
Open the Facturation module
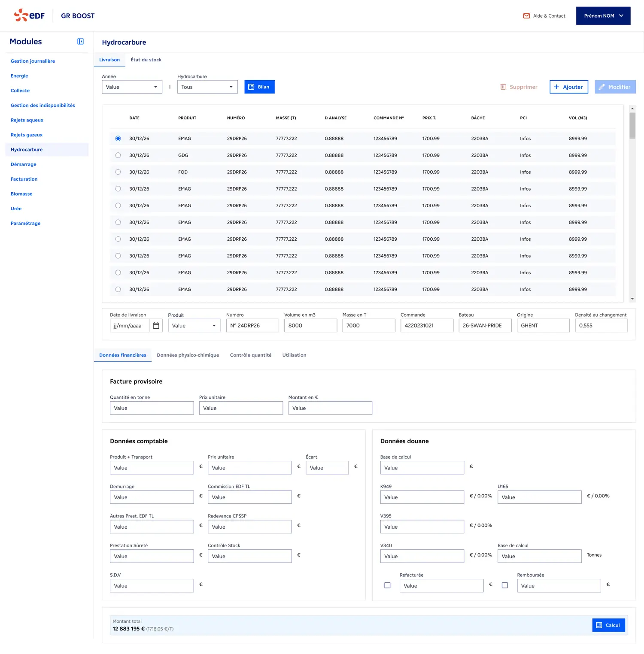tap(24, 179)
